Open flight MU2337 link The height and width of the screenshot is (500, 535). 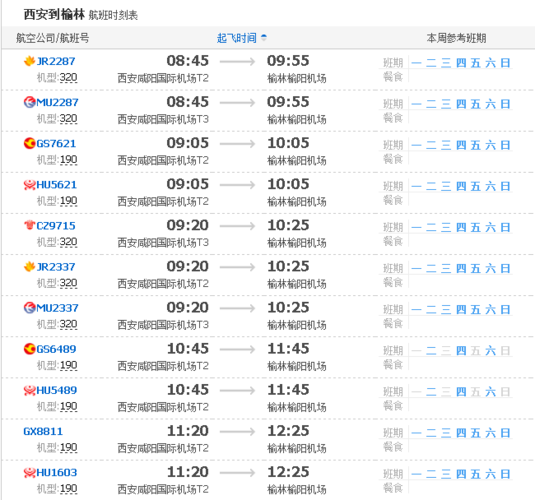click(57, 308)
